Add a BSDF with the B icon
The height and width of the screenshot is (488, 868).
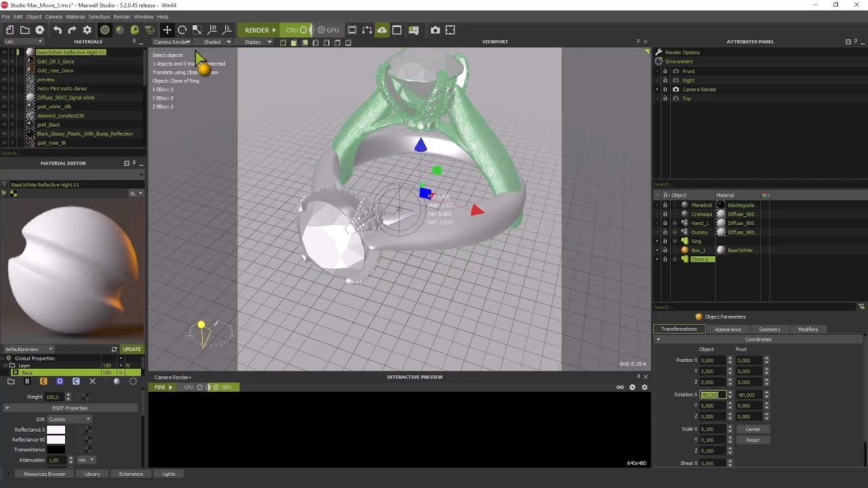point(27,382)
